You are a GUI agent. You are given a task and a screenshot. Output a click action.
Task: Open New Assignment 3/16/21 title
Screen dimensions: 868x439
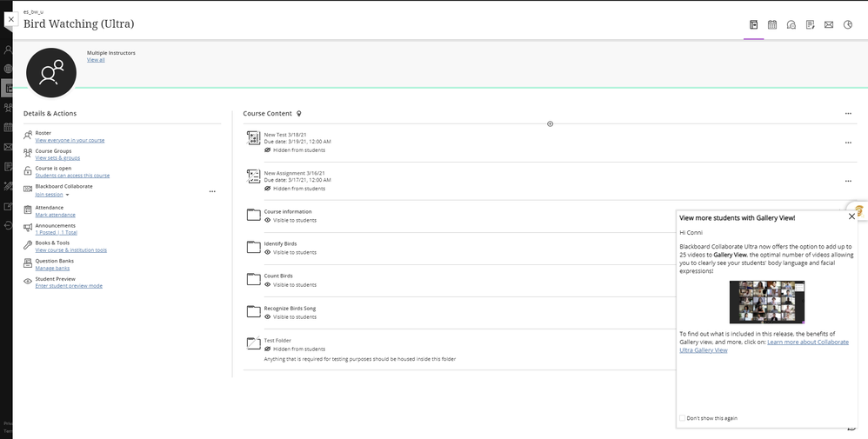[x=295, y=173]
